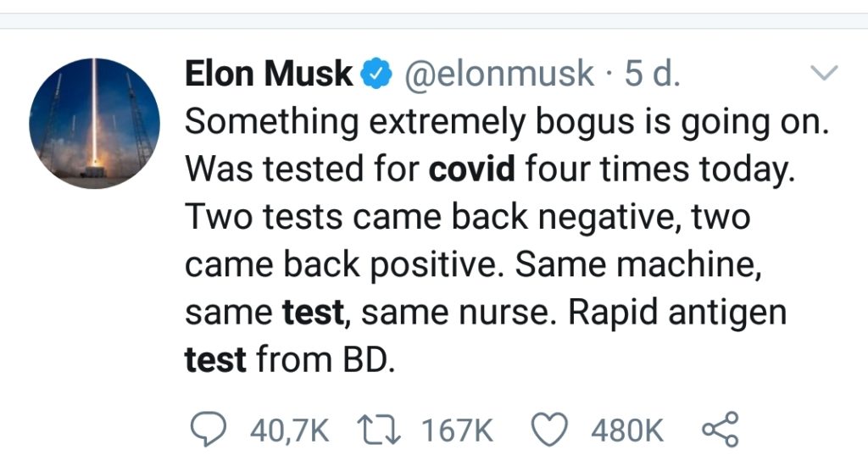Click the phrase 'Rapid antigen'
This screenshot has width=868, height=472.
pos(676,314)
